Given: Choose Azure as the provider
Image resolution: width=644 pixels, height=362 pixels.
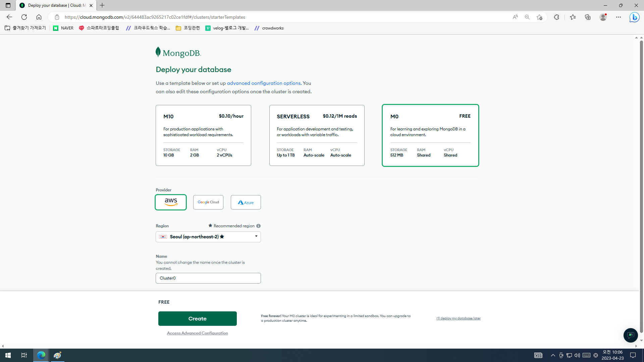Looking at the screenshot, I should tap(246, 202).
